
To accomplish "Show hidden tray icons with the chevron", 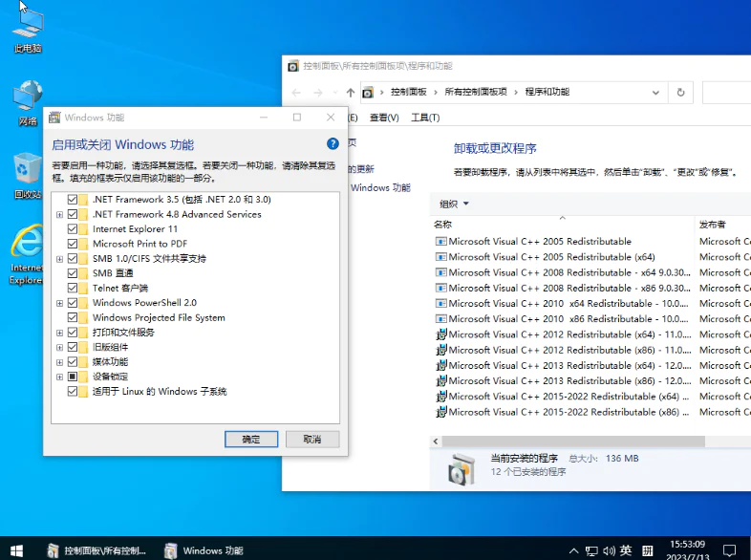I will point(574,550).
